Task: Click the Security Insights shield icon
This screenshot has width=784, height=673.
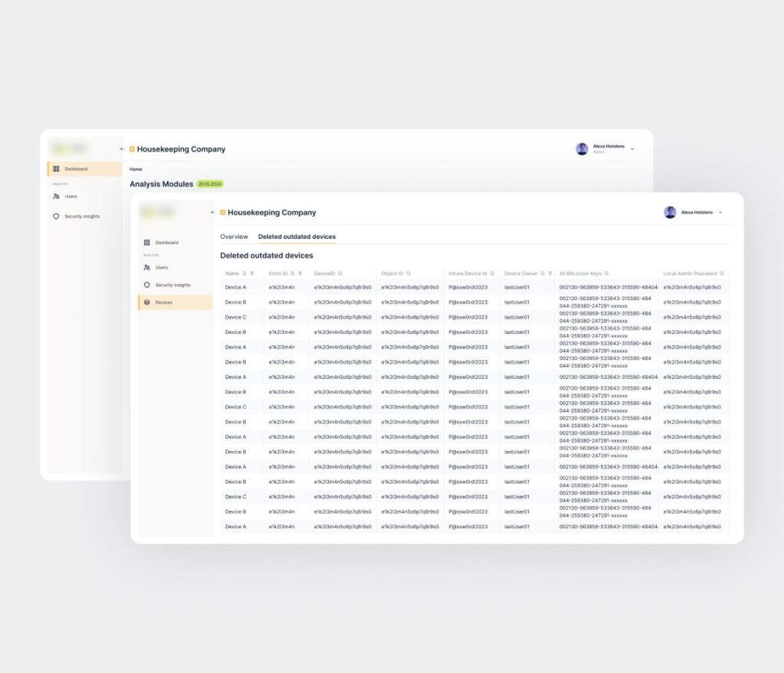Action: tap(148, 284)
